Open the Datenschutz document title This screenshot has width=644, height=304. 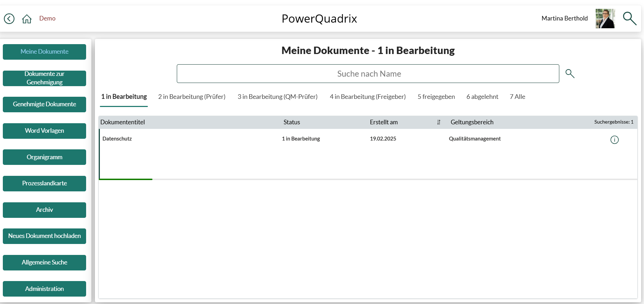(x=117, y=139)
